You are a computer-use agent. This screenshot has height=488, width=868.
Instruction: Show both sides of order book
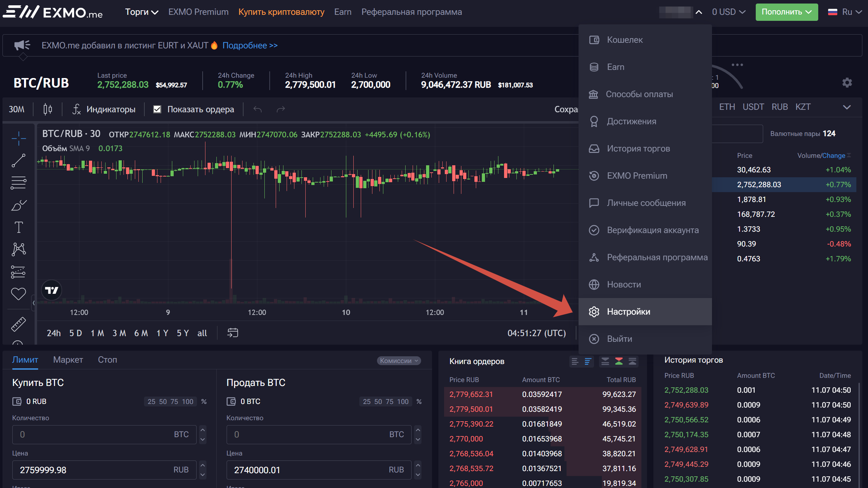pos(619,361)
